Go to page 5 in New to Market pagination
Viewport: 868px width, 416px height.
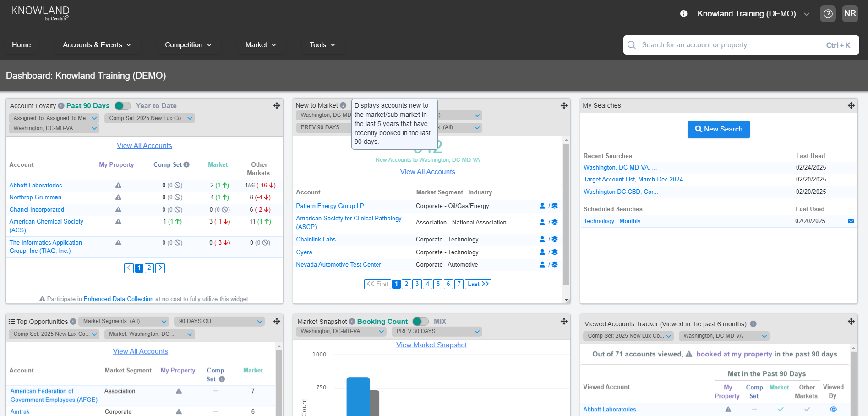[x=438, y=284]
